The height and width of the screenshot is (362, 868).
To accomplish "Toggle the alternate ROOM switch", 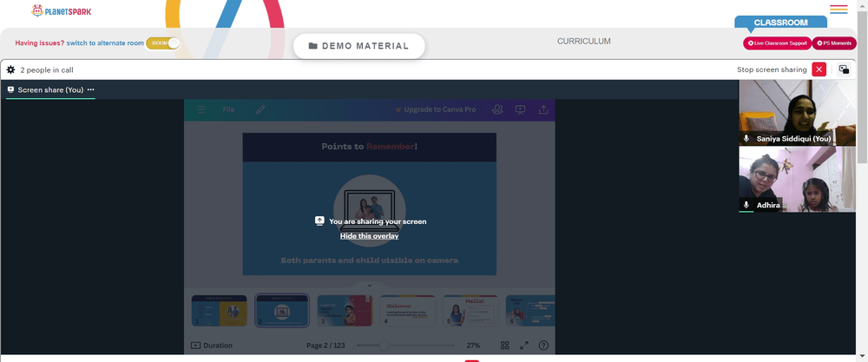I will coord(163,43).
